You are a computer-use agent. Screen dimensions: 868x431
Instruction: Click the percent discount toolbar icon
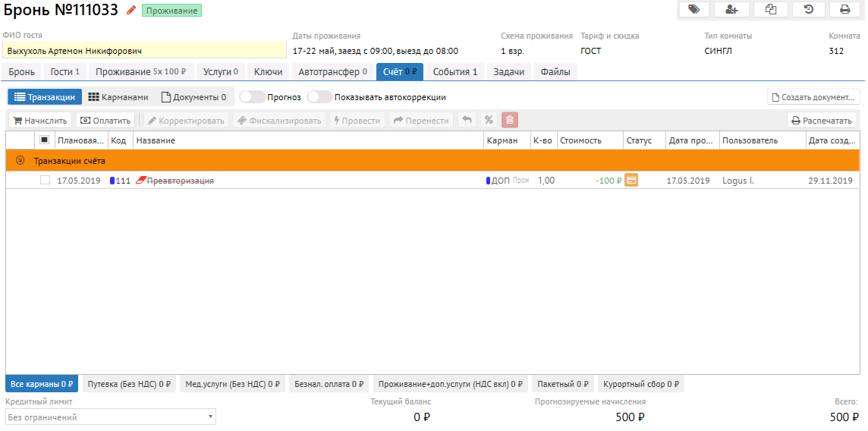click(489, 120)
